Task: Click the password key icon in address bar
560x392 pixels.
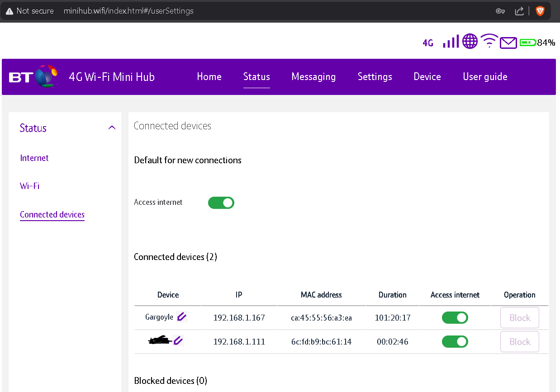Action: coord(500,11)
